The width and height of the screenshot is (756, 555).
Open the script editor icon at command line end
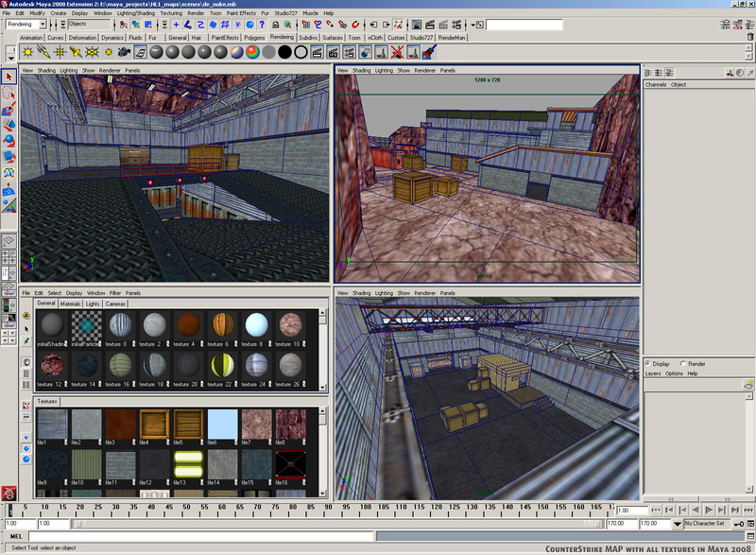click(750, 536)
